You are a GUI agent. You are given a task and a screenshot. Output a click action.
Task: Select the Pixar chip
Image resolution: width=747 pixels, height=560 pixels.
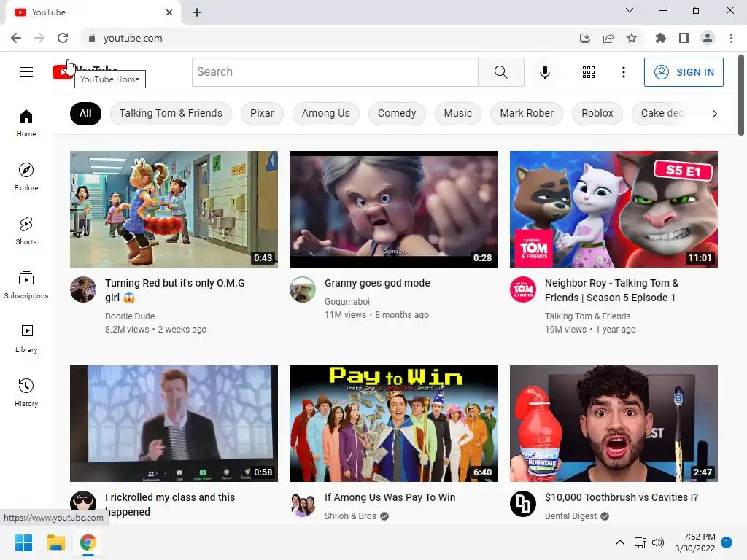coord(262,113)
